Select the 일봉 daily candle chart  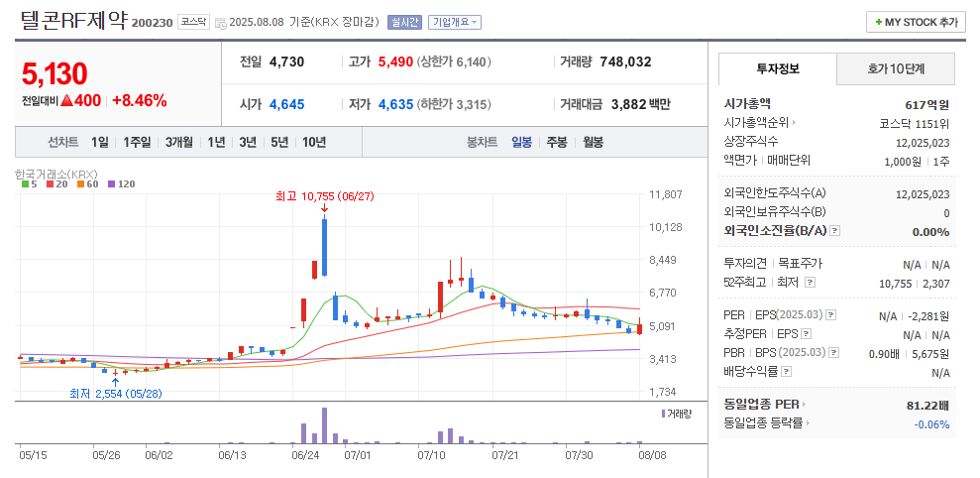click(521, 142)
